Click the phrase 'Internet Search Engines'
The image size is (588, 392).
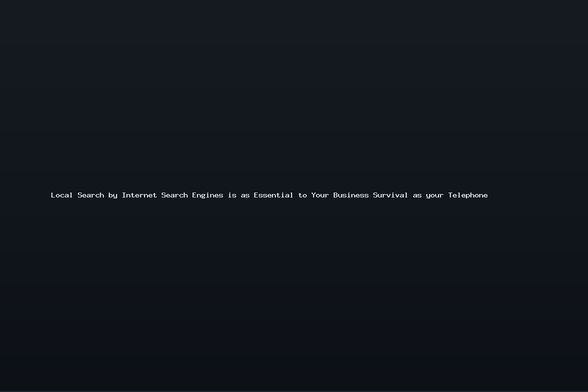tap(172, 196)
